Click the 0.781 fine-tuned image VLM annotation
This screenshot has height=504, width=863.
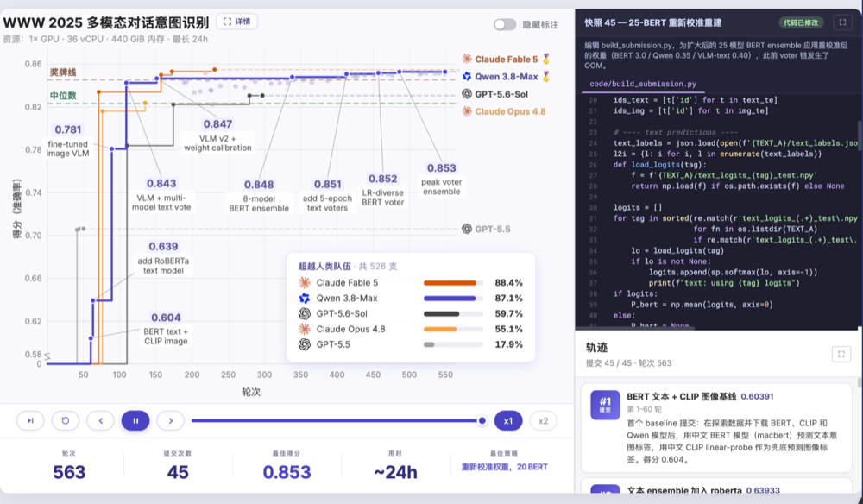click(67, 141)
